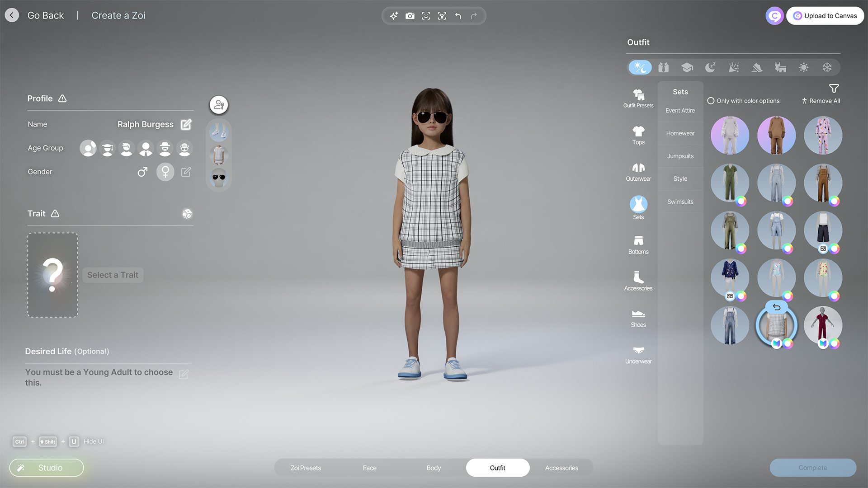Enable Only with color options
Image resolution: width=868 pixels, height=488 pixels.
click(x=711, y=101)
